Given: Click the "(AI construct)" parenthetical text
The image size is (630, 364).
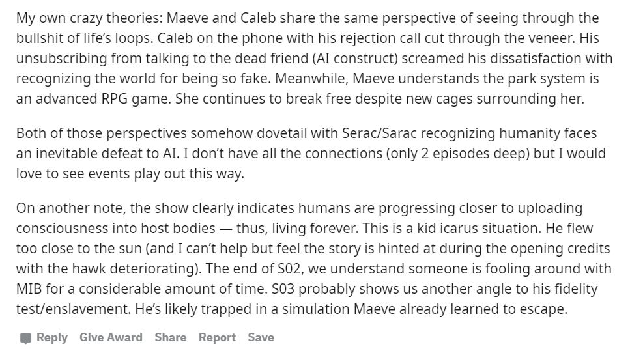Looking at the screenshot, I should [x=355, y=58].
